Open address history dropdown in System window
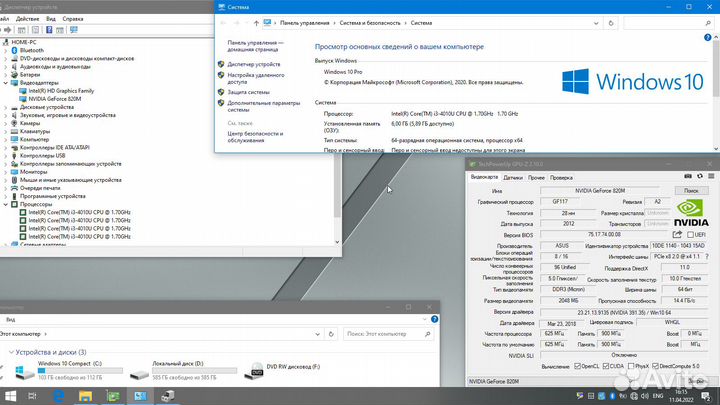Image resolution: width=720 pixels, height=405 pixels. coord(596,23)
